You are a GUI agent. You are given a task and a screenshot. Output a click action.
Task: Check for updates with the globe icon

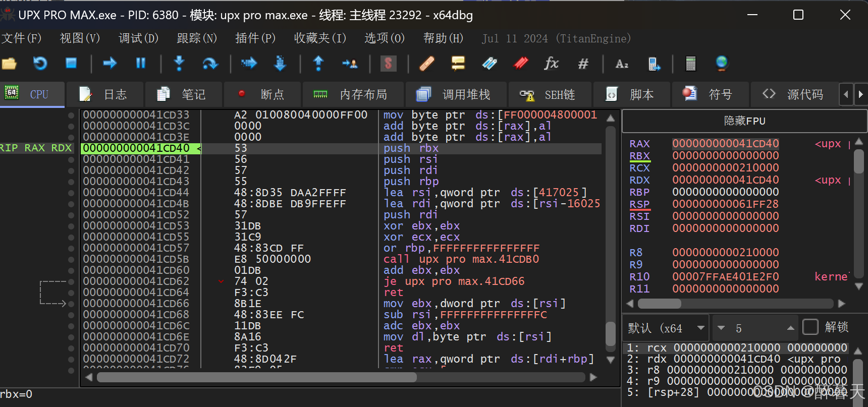pos(722,64)
